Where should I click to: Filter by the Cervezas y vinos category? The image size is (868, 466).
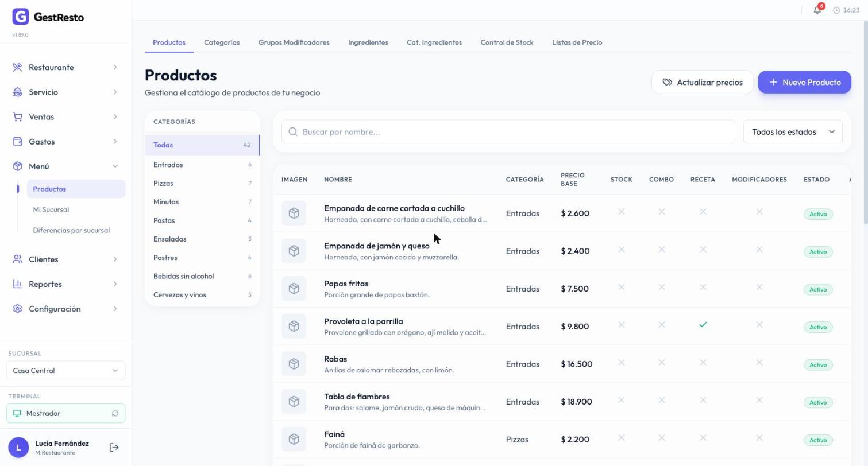click(202, 295)
